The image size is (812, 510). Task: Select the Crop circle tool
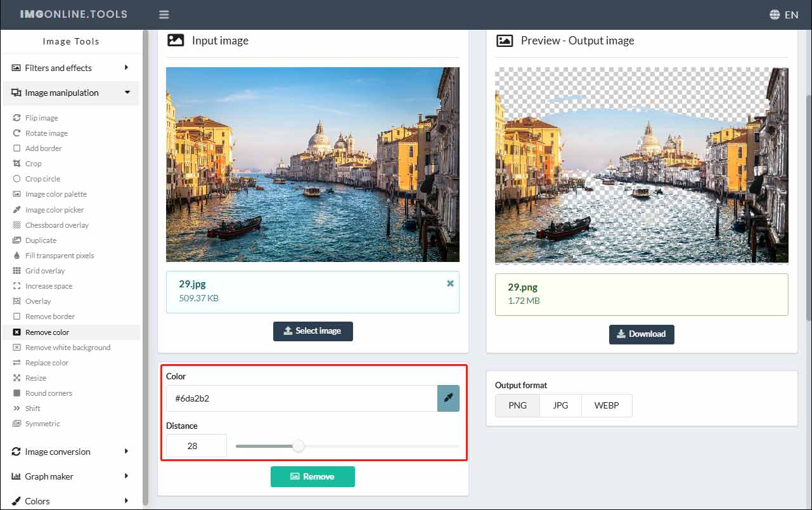click(x=44, y=178)
